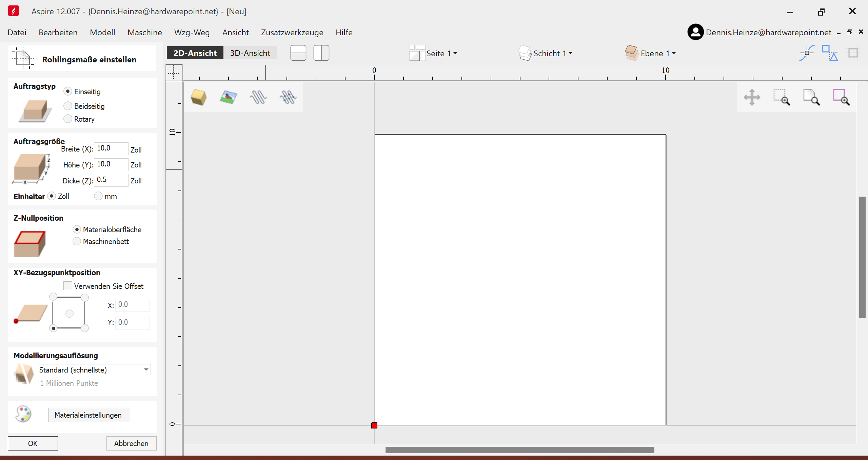
Task: Switch to 3D-Ansicht tab
Action: point(250,53)
